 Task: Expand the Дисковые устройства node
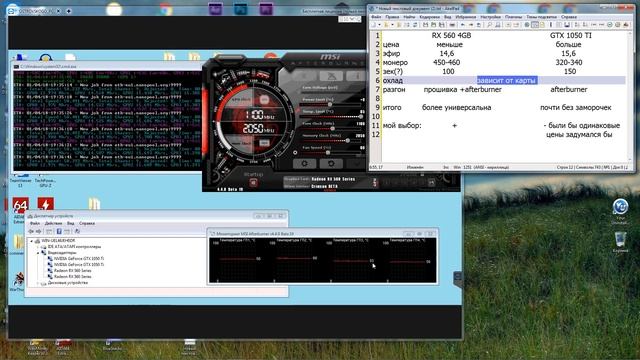(38, 283)
